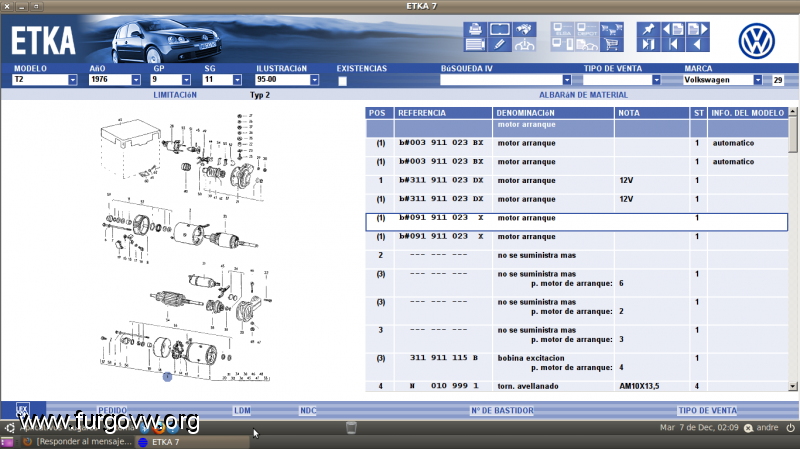Image resolution: width=800 pixels, height=449 pixels.
Task: Open the Responder al mensaje taskbar window
Action: (78, 442)
